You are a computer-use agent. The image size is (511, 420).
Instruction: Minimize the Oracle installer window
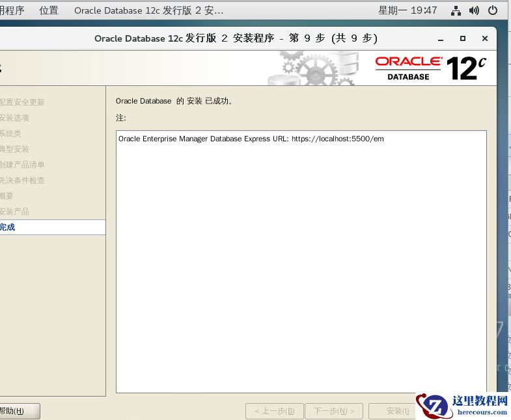coord(441,39)
